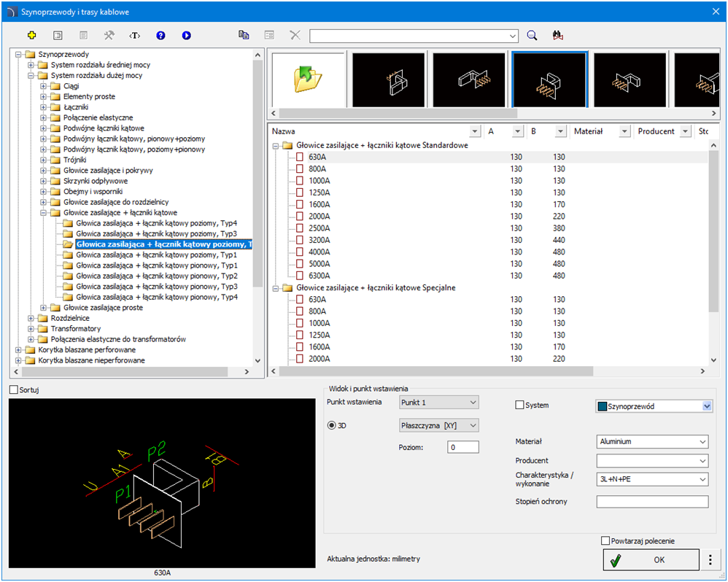728x582 pixels.
Task: Click the blue arrow play icon
Action: pos(186,35)
